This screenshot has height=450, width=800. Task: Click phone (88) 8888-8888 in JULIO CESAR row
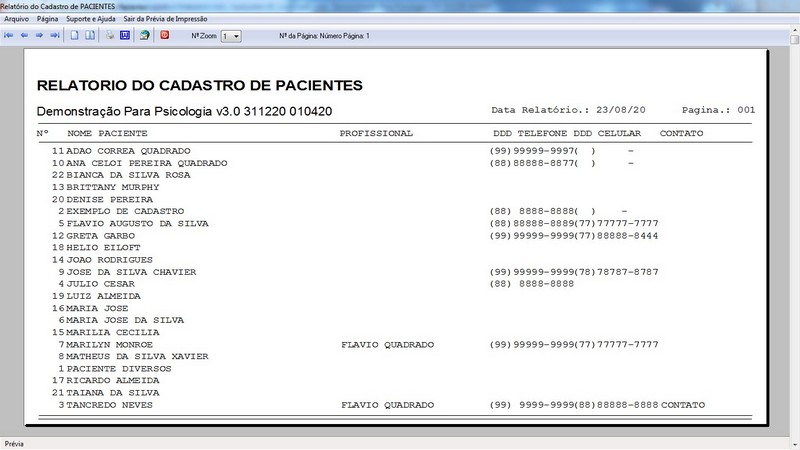[x=532, y=284]
